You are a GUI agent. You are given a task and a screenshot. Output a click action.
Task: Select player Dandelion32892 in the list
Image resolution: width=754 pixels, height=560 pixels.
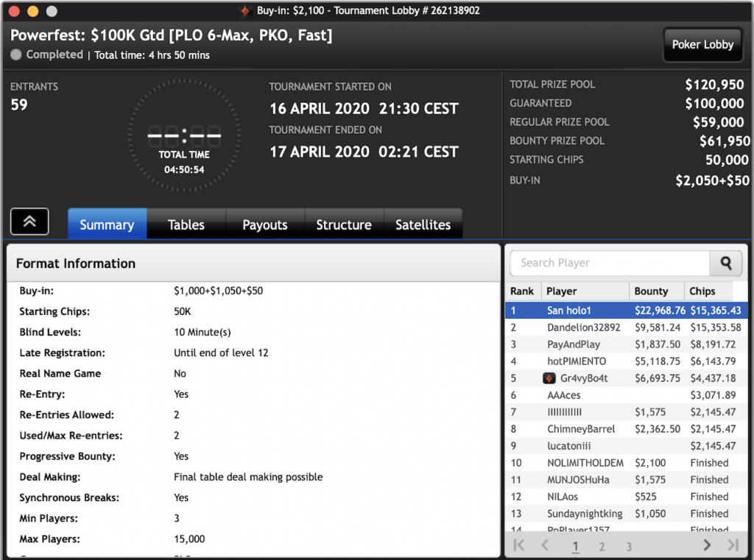[583, 327]
